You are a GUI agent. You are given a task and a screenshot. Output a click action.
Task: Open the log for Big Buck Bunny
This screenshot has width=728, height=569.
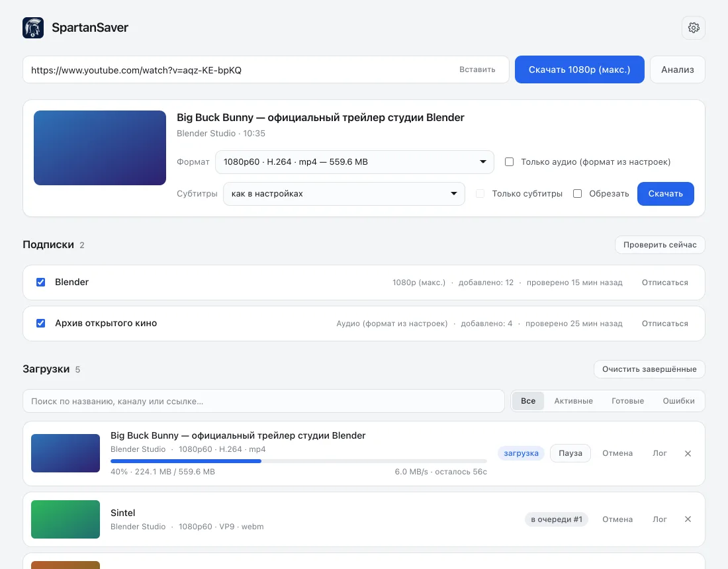659,453
